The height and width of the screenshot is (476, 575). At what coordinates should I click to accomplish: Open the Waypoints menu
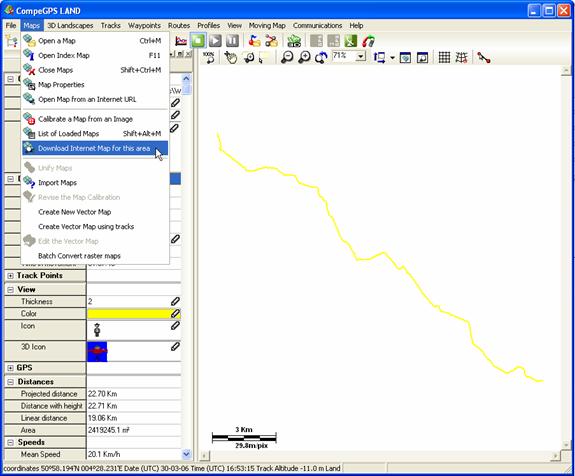144,25
